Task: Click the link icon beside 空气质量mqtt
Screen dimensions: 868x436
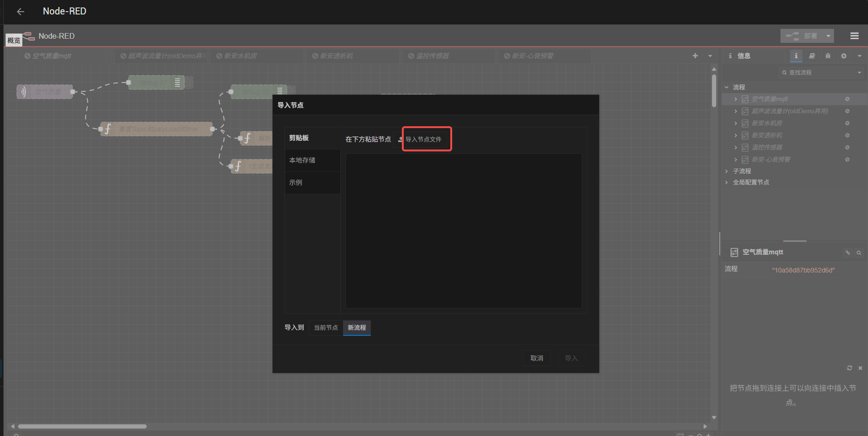Action: (848, 252)
